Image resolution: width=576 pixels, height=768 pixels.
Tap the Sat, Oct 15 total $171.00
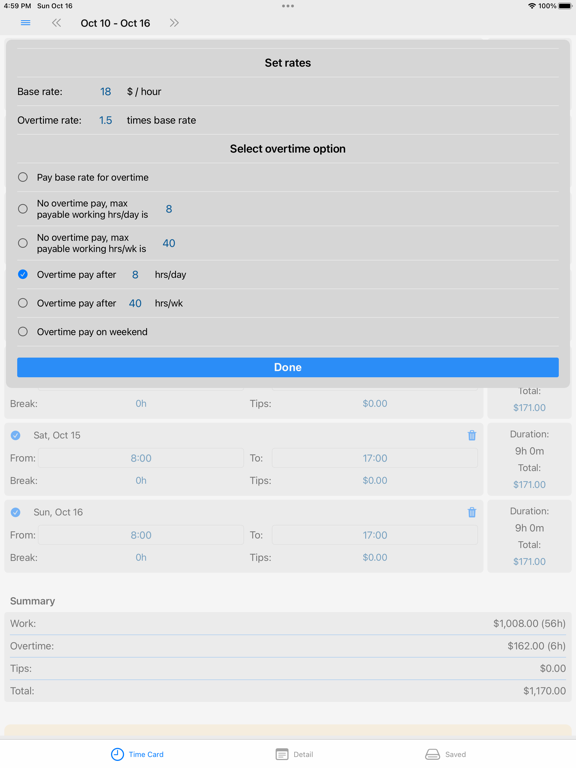[x=529, y=484]
